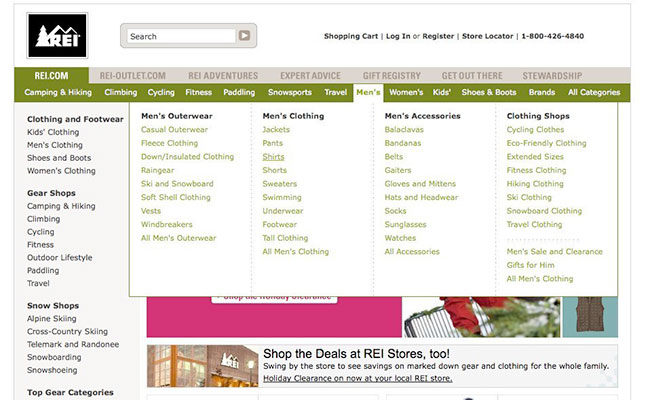Open Extended Sizes link

535,157
